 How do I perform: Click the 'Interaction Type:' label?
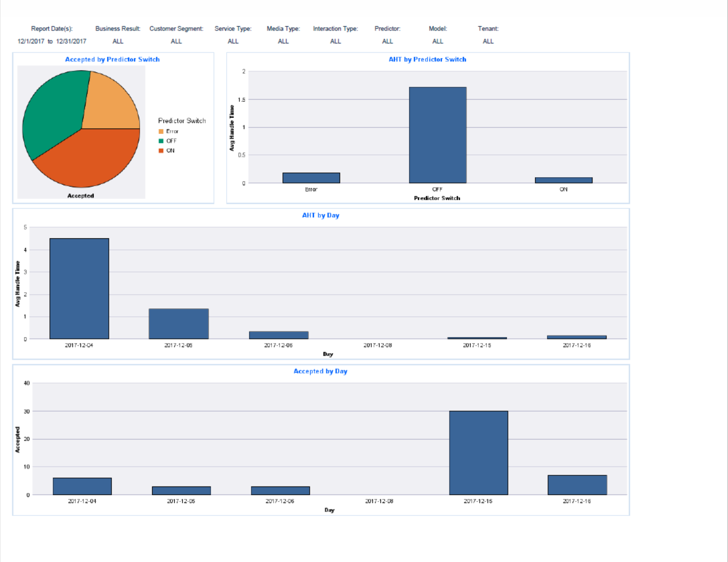coord(335,29)
